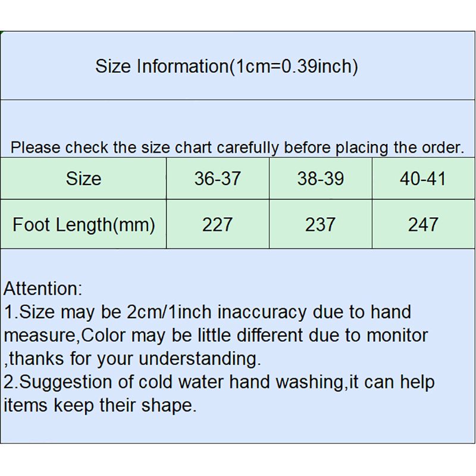This screenshot has width=476, height=476.
Task: Select the 38-39 size cell
Action: coord(320,178)
